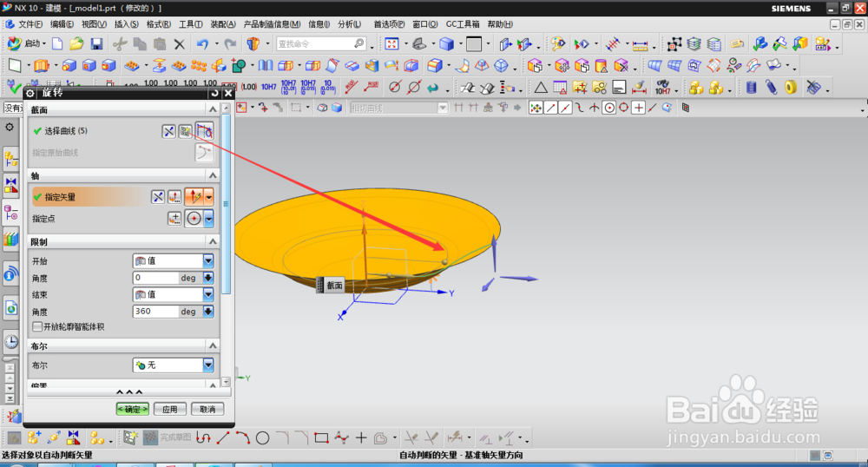868x467 pixels.
Task: Click the end angle 360 input field
Action: coord(155,312)
